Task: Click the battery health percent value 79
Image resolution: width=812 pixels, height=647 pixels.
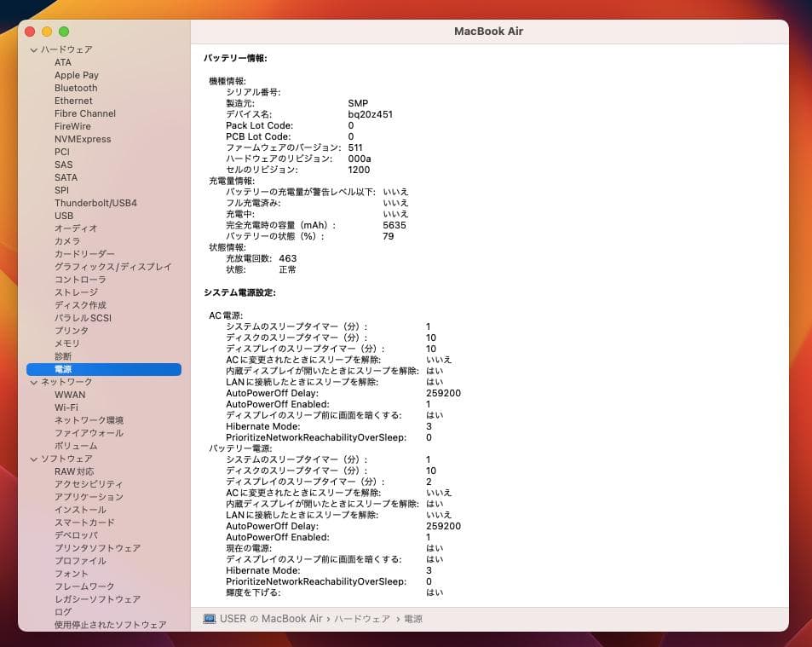Action: pyautogui.click(x=389, y=236)
